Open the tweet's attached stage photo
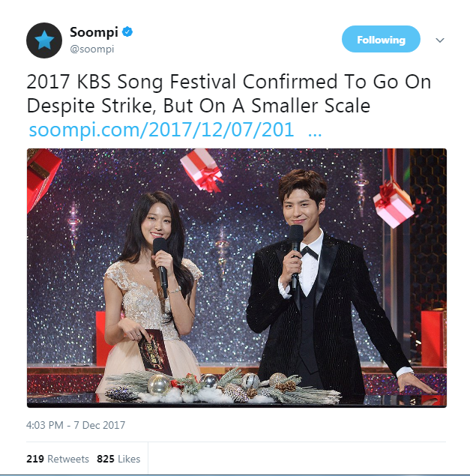The image size is (470, 476). click(237, 278)
